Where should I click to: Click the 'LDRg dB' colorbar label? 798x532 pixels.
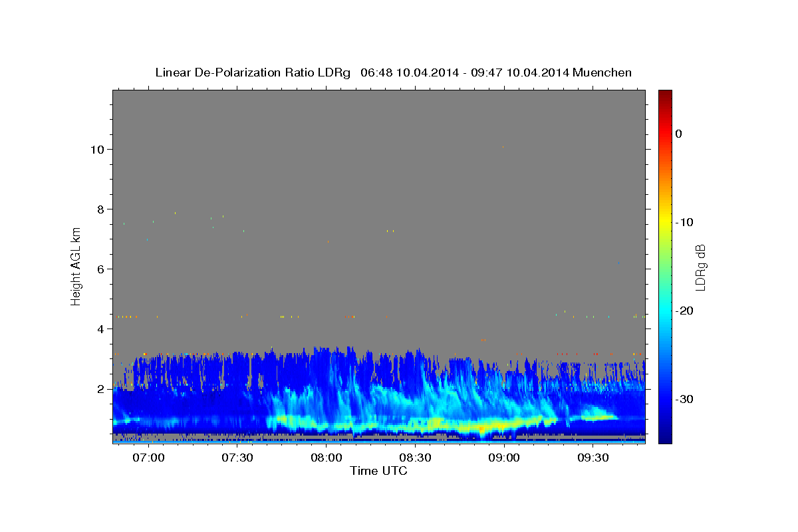(x=700, y=267)
